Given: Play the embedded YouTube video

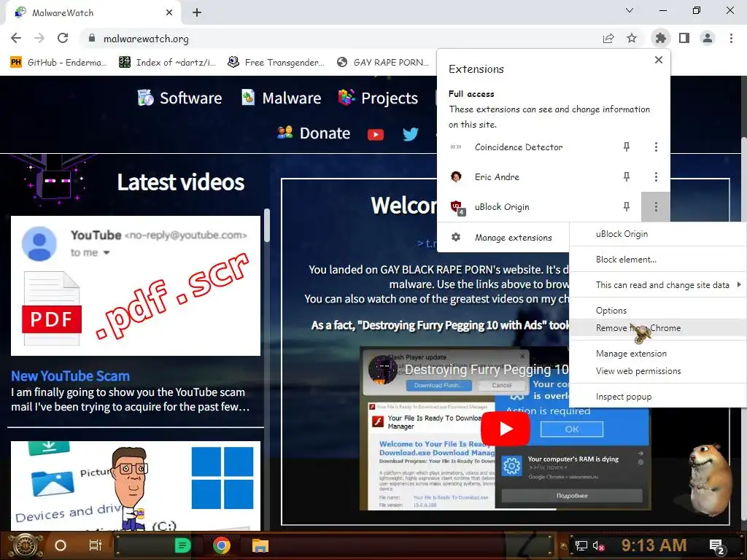Looking at the screenshot, I should pos(505,429).
